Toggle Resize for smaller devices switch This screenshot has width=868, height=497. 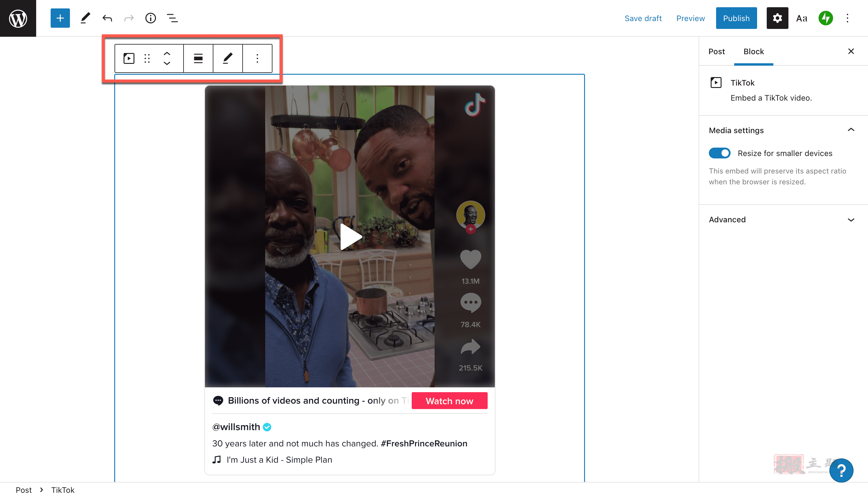(x=719, y=153)
